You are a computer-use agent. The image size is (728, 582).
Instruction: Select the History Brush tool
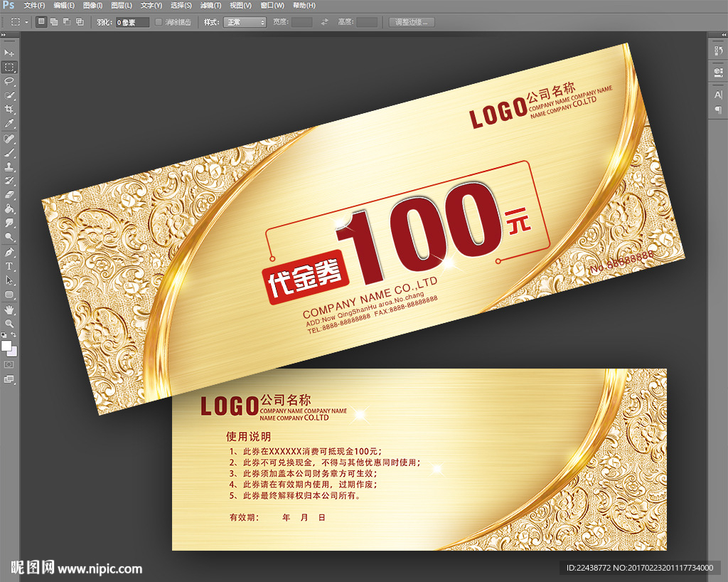coord(9,181)
